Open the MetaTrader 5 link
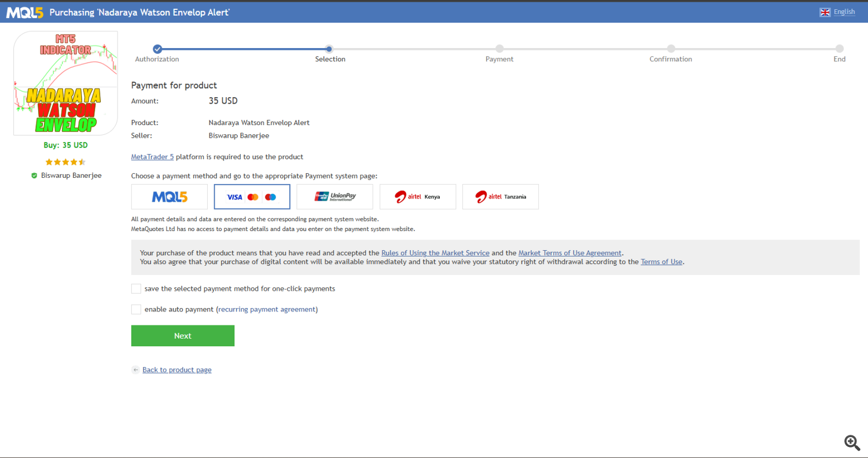The image size is (868, 458). (152, 157)
